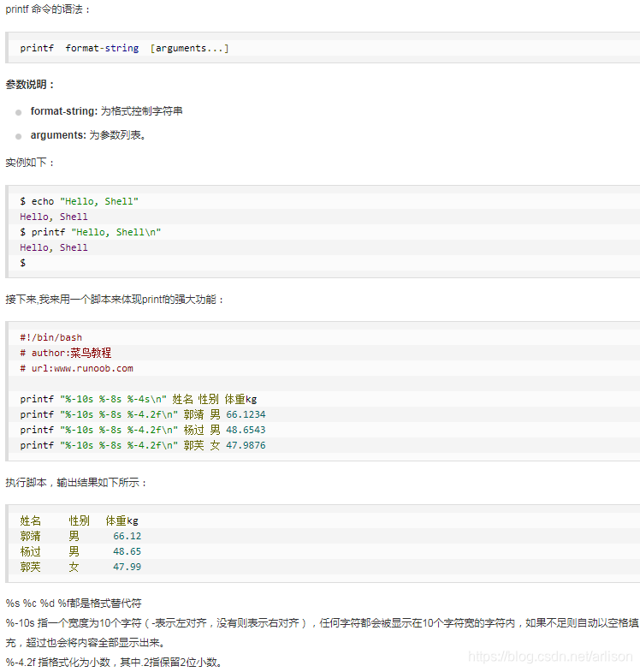This screenshot has height=672, width=640.
Task: Click the output name '杨过'
Action: (x=31, y=551)
